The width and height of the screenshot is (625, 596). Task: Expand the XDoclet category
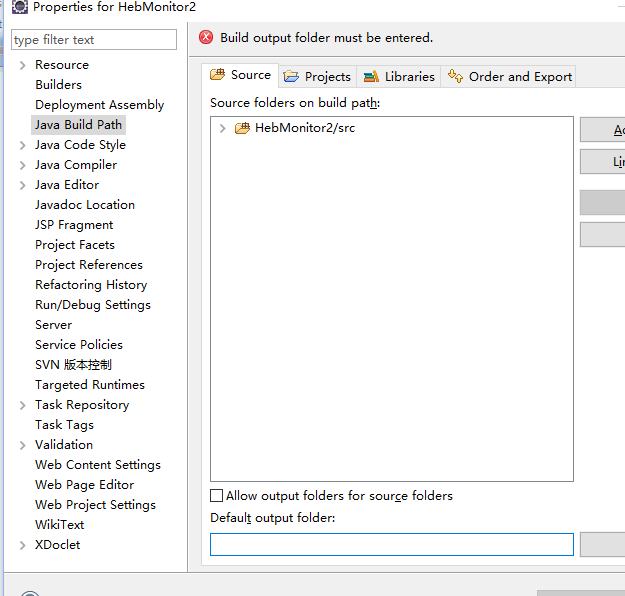(23, 545)
